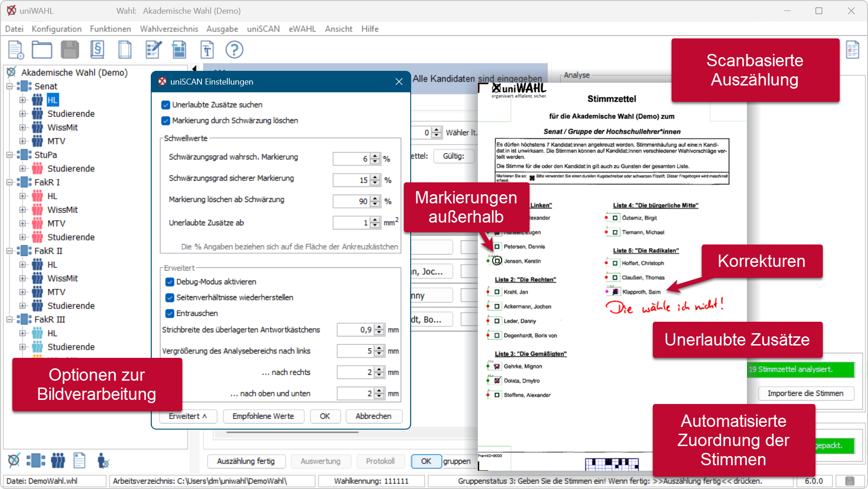Click the status bar icon beside 6.0.0
Image resolution: width=868 pixels, height=489 pixels.
click(850, 481)
